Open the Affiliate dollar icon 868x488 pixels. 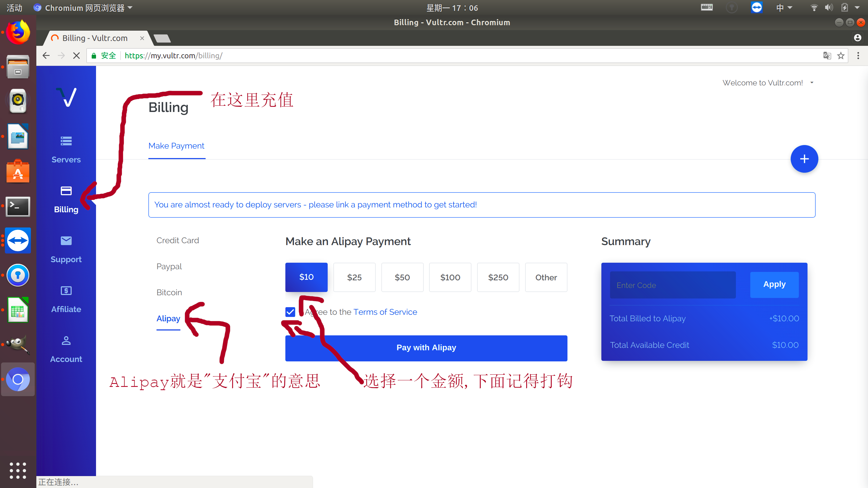(x=66, y=290)
